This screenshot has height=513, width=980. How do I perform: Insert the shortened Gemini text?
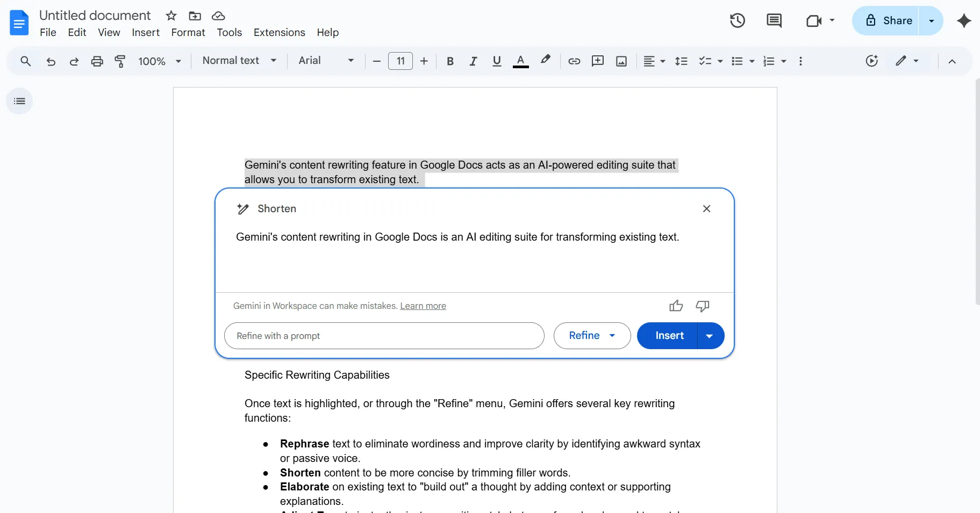pos(667,336)
